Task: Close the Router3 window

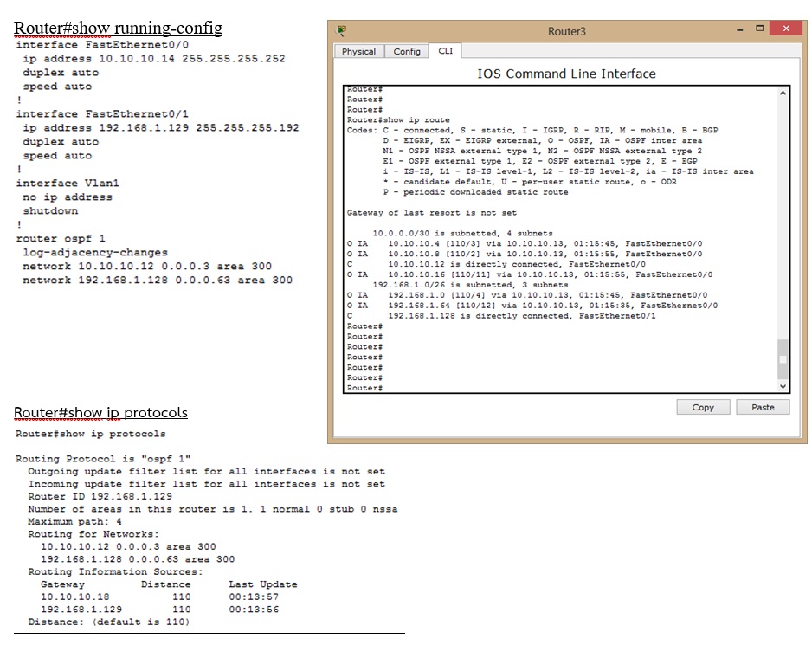Action: (x=785, y=29)
